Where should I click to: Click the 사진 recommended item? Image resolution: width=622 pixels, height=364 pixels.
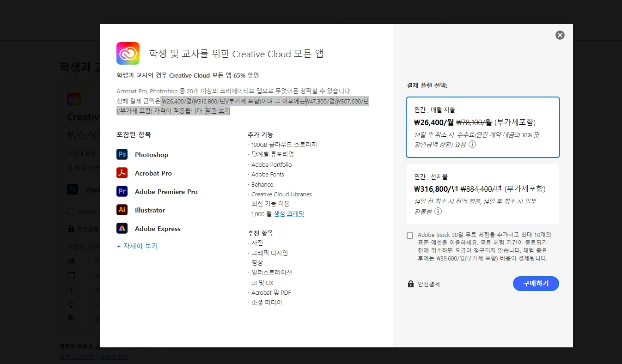tap(257, 243)
